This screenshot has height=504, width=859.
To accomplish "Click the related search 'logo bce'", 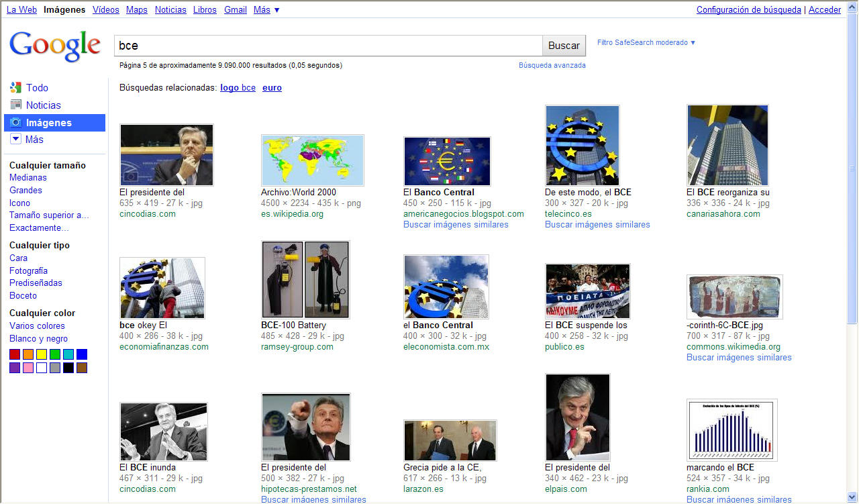I will 238,87.
